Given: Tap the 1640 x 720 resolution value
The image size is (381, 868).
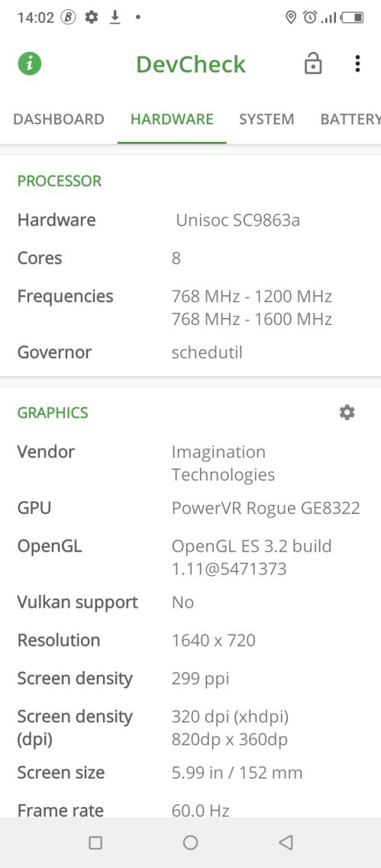Looking at the screenshot, I should (214, 641).
